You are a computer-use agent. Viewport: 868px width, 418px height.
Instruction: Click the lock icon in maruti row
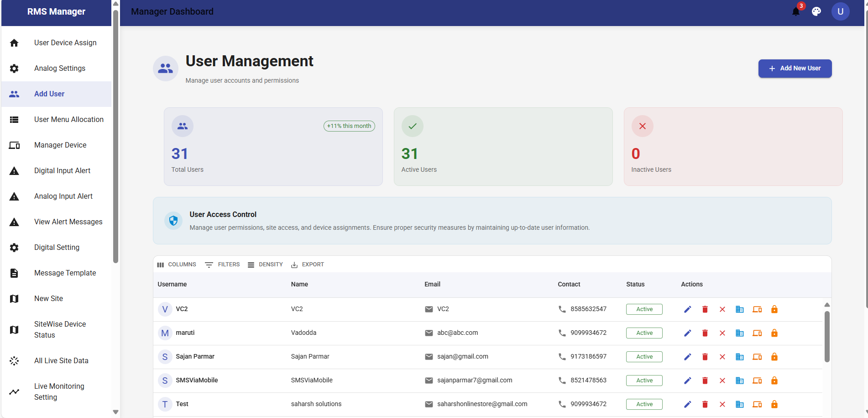[x=774, y=333]
